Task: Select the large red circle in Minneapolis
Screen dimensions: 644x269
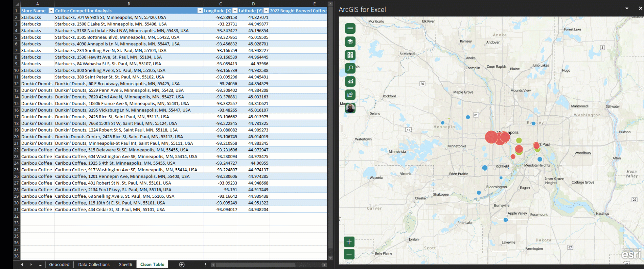Action: coord(491,137)
